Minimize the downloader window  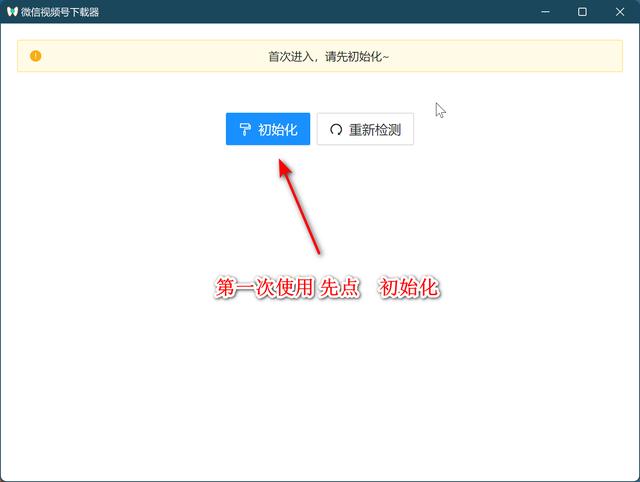click(546, 12)
